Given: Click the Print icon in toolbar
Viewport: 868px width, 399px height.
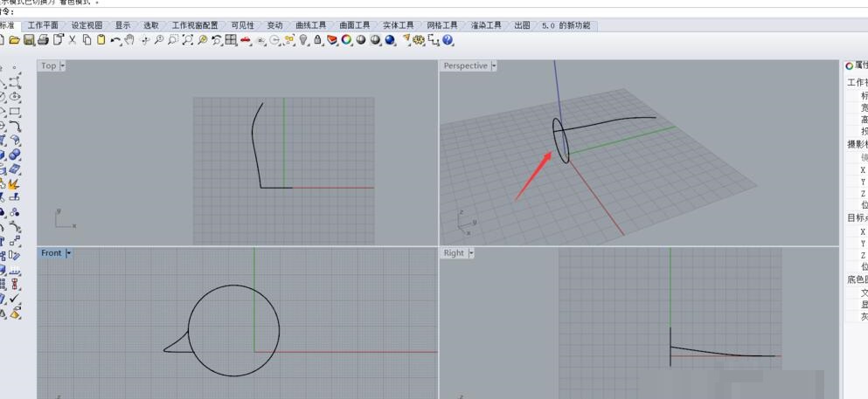Looking at the screenshot, I should [x=43, y=40].
